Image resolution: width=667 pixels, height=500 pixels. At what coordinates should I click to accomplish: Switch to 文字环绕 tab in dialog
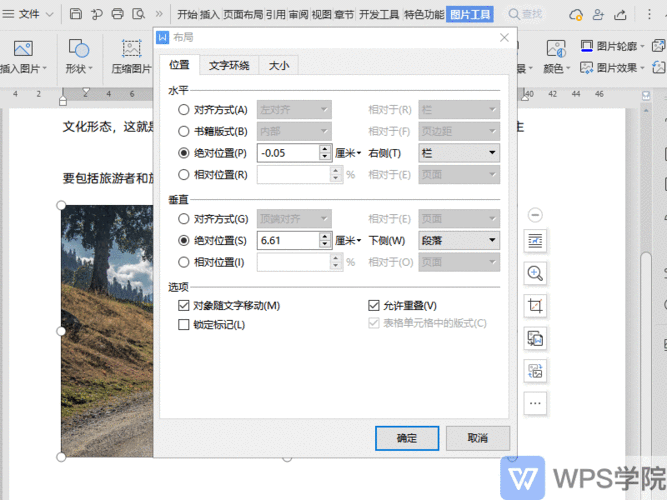(229, 66)
